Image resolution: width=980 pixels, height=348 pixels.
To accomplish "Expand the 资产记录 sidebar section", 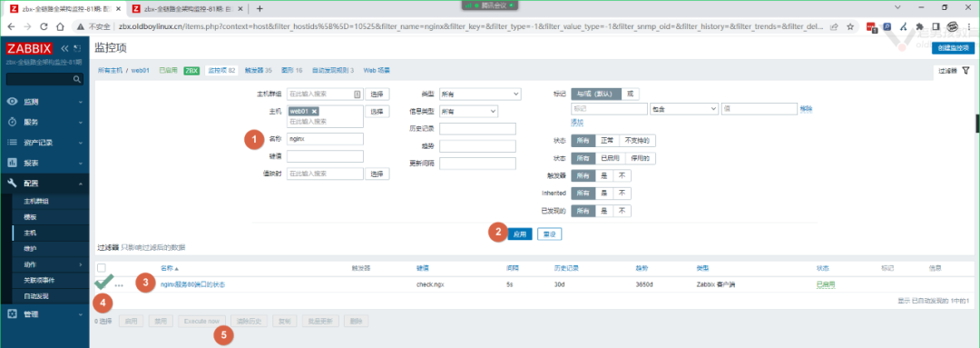I will click(x=80, y=142).
